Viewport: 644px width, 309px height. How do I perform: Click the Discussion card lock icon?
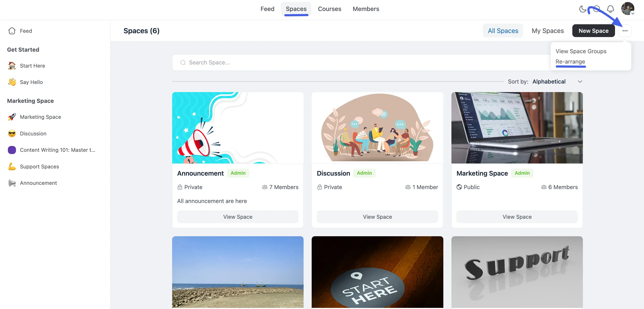[x=319, y=187]
